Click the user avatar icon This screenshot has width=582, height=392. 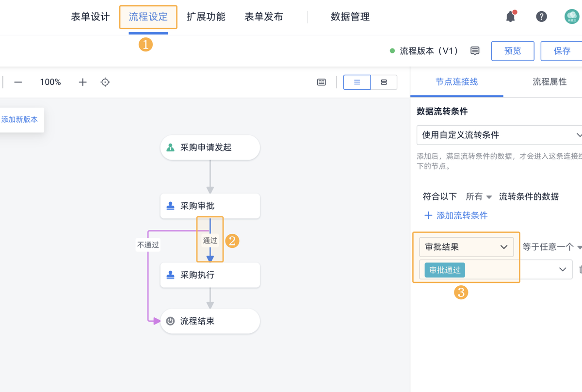572,17
